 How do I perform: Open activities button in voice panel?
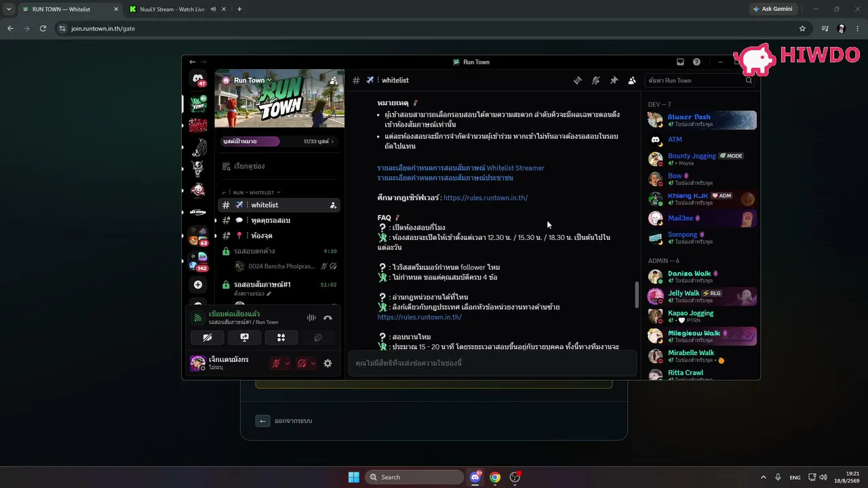281,338
